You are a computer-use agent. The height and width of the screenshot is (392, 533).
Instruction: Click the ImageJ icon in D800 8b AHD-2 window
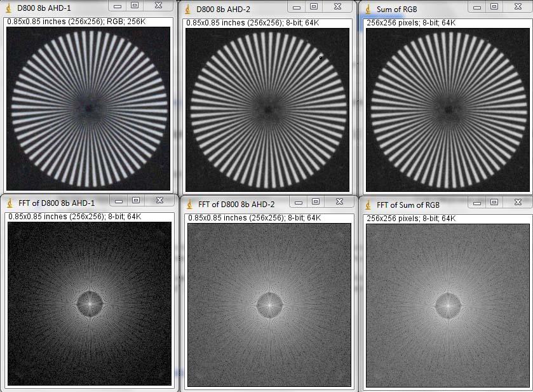coord(189,8)
